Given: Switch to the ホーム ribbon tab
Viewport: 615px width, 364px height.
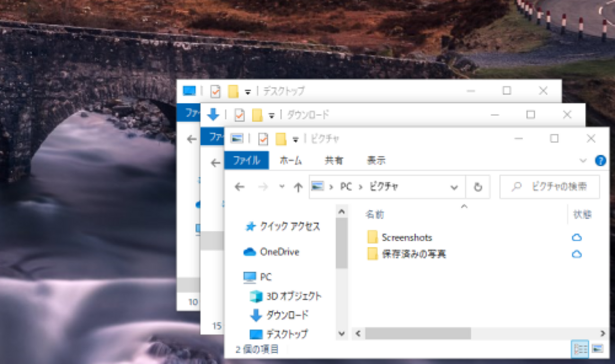Looking at the screenshot, I should (290, 160).
